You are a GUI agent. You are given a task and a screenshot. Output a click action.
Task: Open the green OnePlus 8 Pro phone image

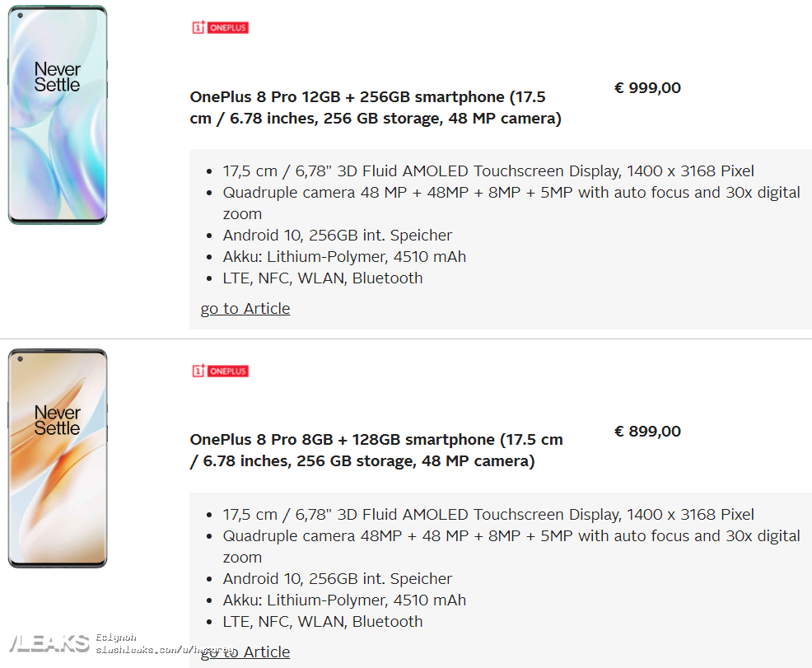click(x=58, y=115)
